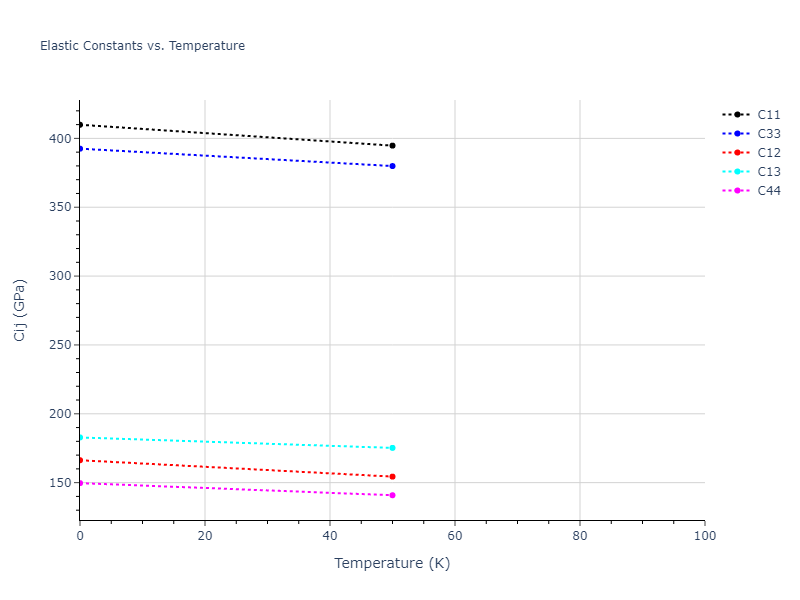Viewport: 800px width, 600px height.
Task: Toggle the C44 legend item
Action: (768, 191)
